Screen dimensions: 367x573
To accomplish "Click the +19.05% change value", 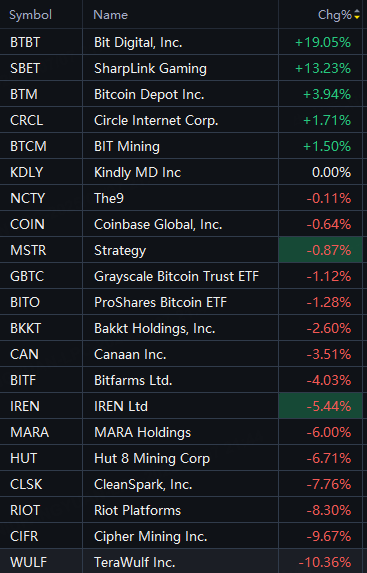I will 323,42.
